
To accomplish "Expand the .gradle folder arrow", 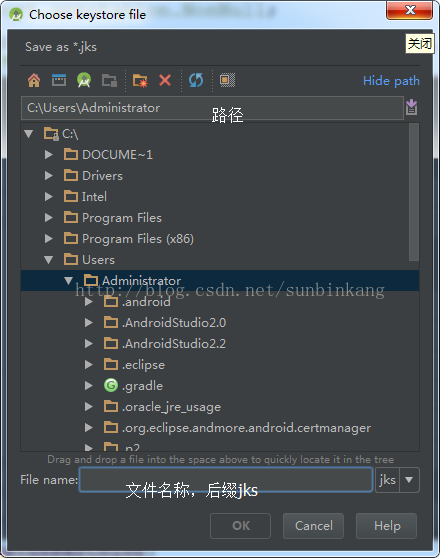I will pos(89,386).
